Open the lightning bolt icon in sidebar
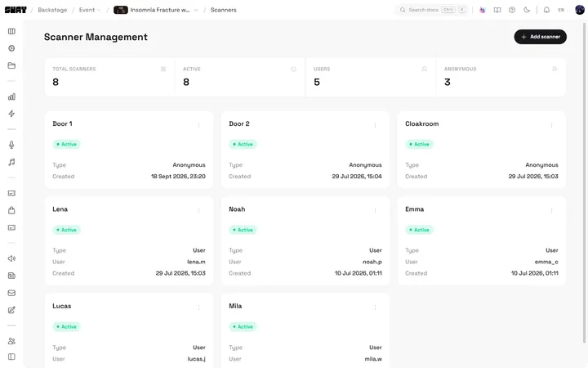588x368 pixels. [x=11, y=114]
